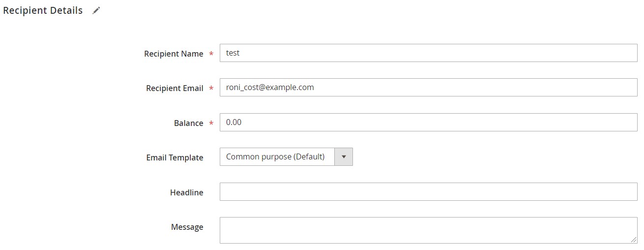Select the Balance input box
Image resolution: width=644 pixels, height=250 pixels.
tap(428, 123)
